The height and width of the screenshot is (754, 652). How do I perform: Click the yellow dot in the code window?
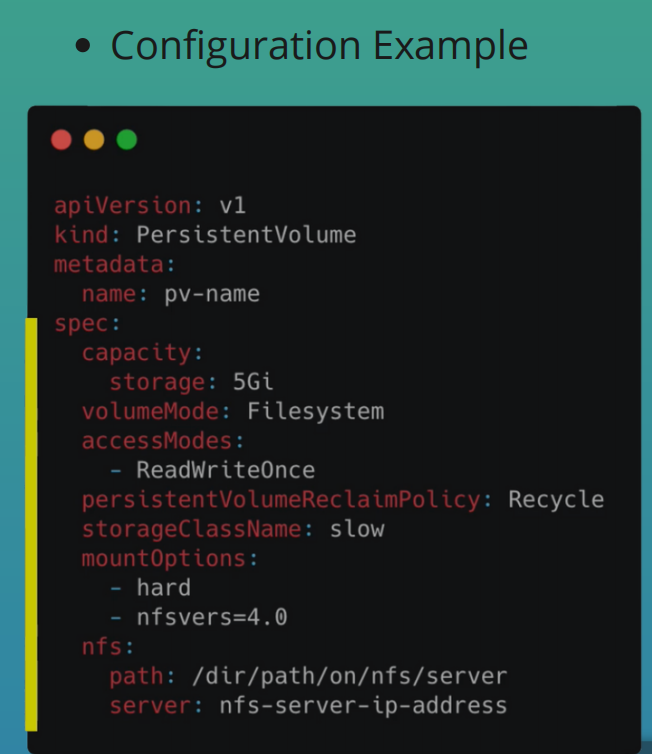pos(94,140)
